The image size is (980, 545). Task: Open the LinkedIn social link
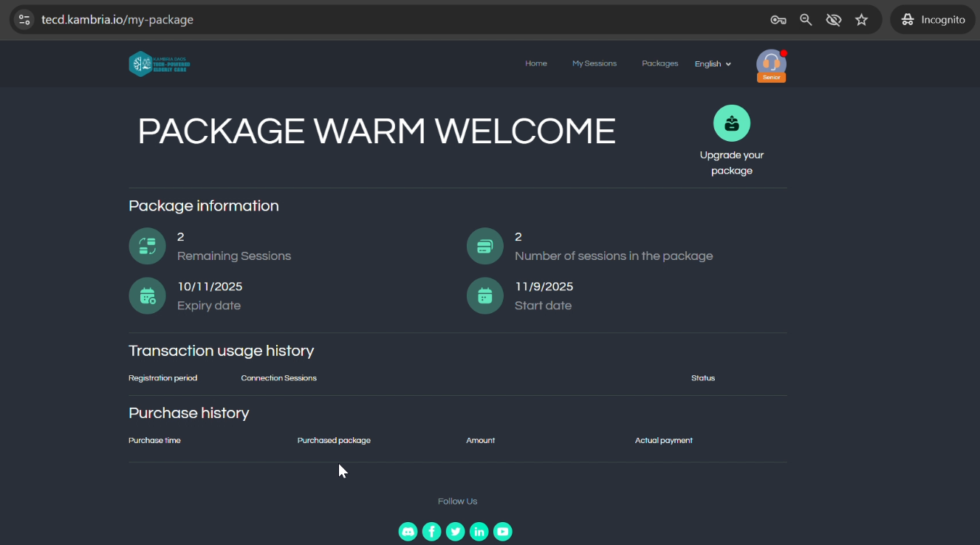[479, 532]
